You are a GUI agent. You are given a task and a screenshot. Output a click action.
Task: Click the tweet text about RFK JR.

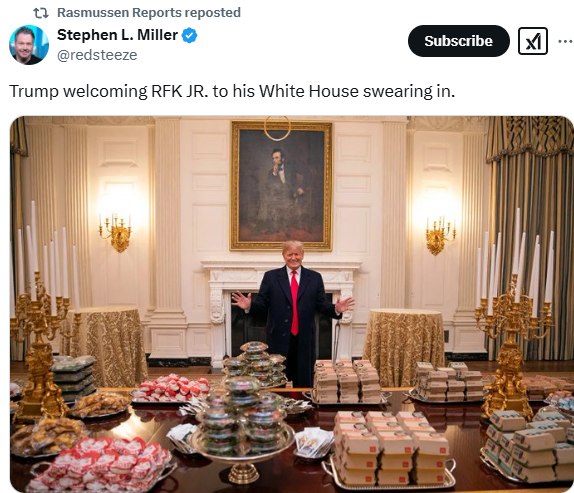click(232, 91)
